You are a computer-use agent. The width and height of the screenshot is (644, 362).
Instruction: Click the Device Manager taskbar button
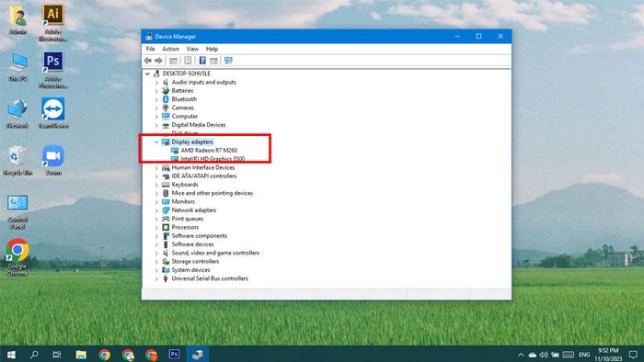point(198,355)
